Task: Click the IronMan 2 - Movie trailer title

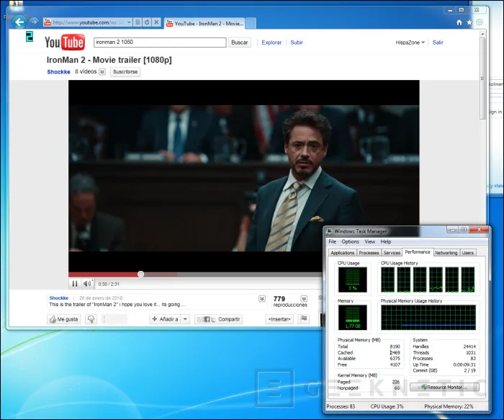Action: [109, 60]
